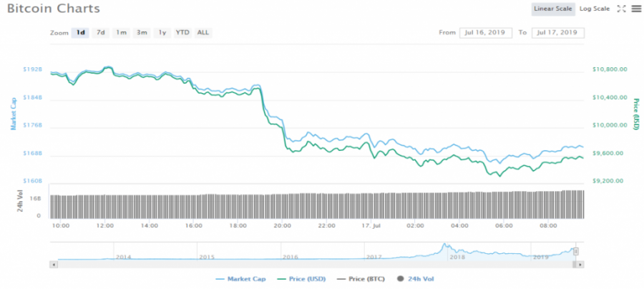Edit the From date field Jul 16, 2019
The height and width of the screenshot is (289, 644).
486,32
